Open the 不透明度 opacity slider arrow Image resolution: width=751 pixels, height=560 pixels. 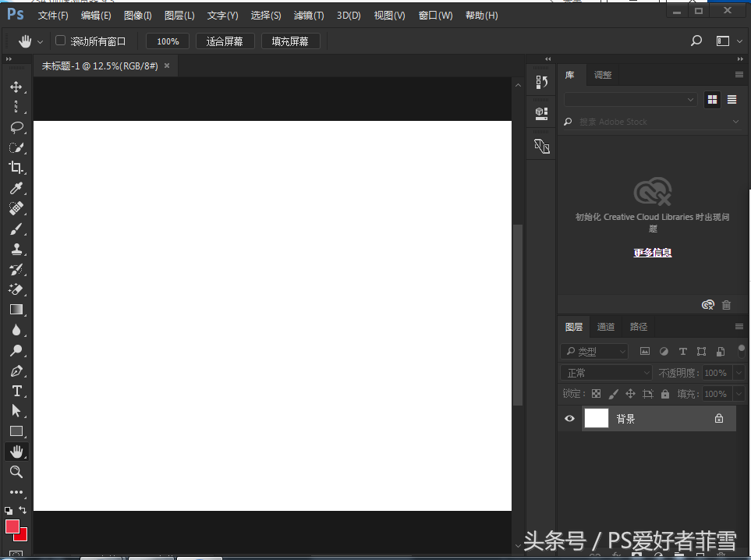tap(739, 373)
